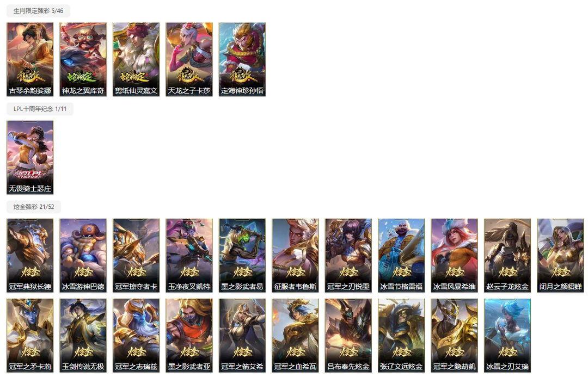Click the 炫金臻彩 21/52 category label
Screen dimensions: 588x377
pos(34,207)
